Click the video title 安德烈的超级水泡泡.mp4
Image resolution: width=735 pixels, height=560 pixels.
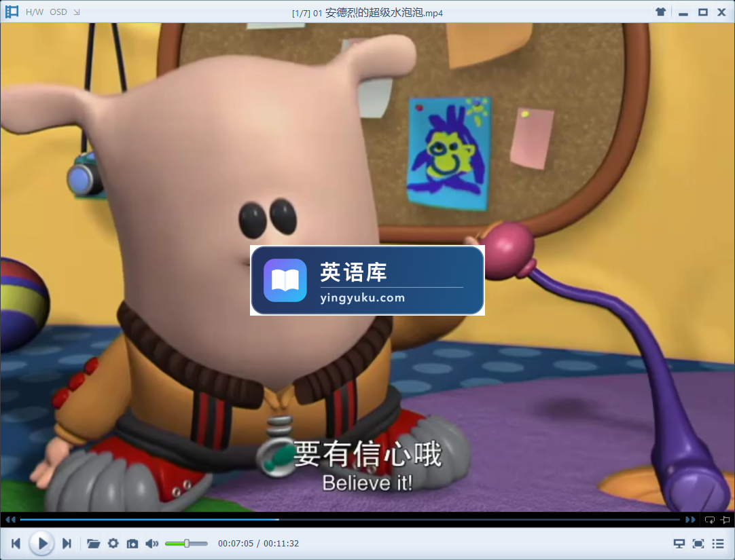click(384, 13)
